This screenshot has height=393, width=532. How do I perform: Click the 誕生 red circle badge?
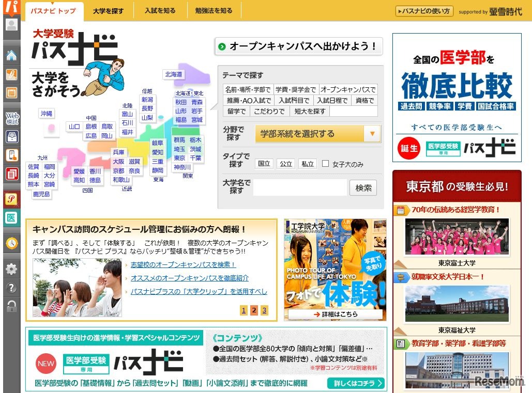coord(409,148)
